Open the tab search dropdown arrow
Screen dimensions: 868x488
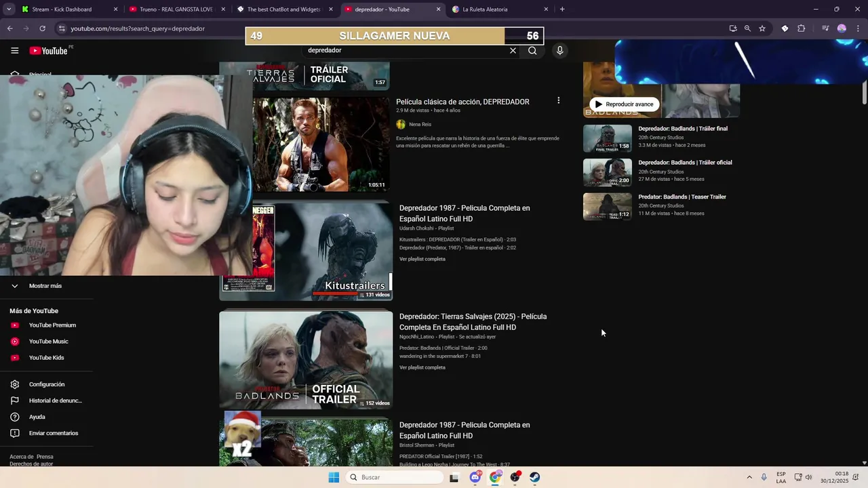tap(9, 9)
